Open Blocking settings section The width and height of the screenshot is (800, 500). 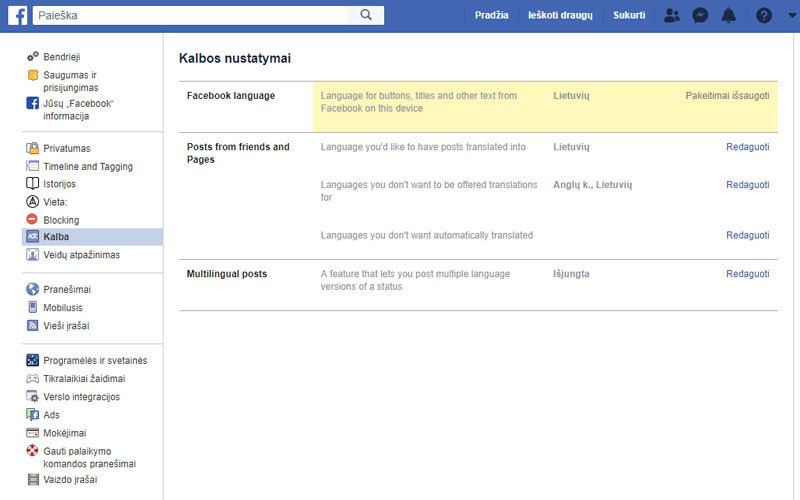coord(61,220)
